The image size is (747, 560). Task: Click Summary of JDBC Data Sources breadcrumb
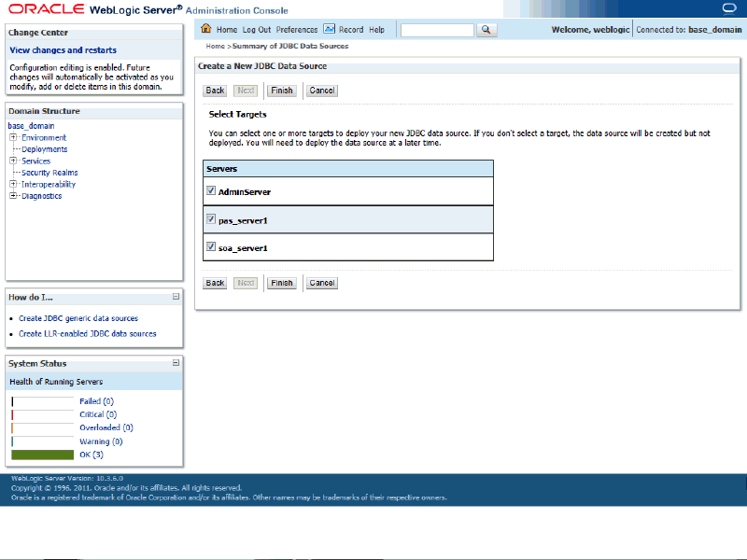pyautogui.click(x=290, y=46)
